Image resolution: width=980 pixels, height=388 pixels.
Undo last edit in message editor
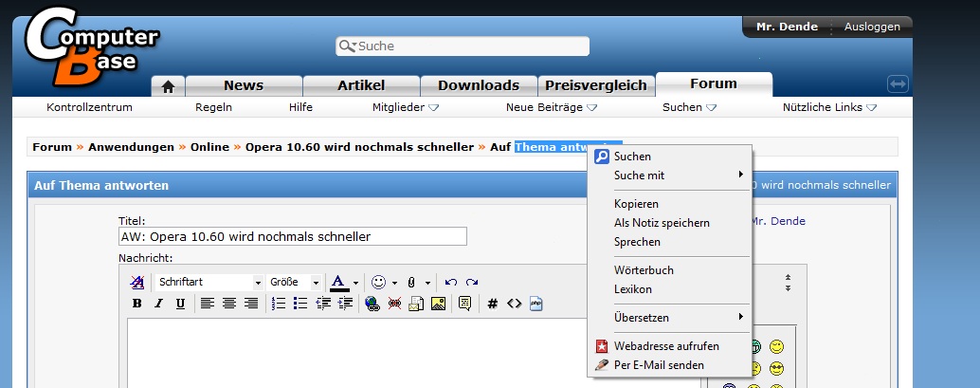pyautogui.click(x=450, y=283)
